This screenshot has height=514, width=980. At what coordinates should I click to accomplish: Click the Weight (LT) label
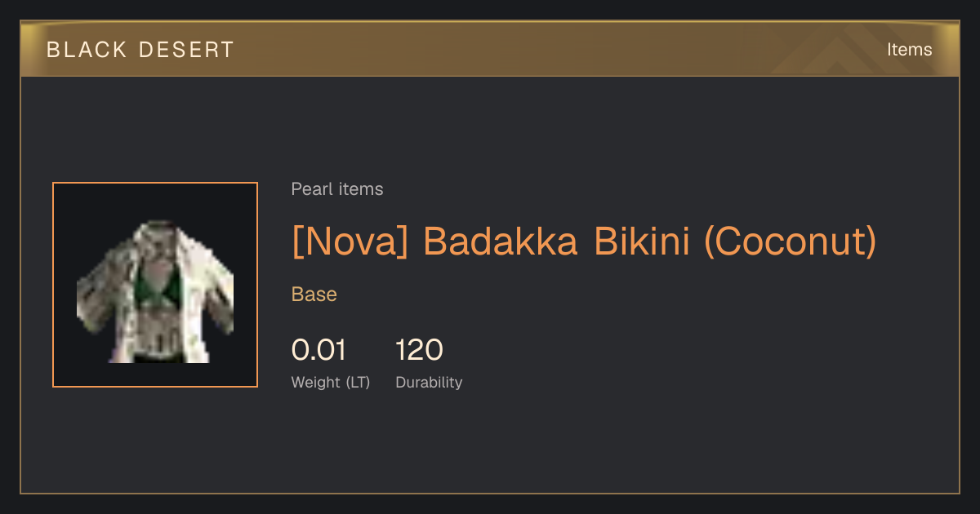click(x=331, y=383)
